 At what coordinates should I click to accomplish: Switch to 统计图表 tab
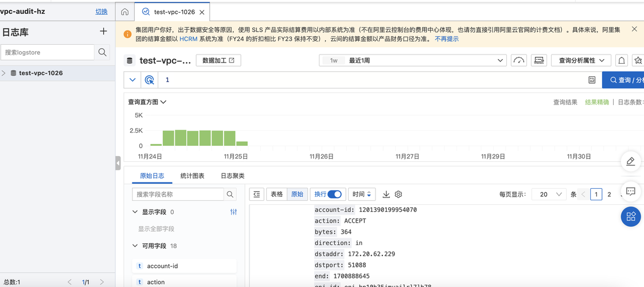192,176
